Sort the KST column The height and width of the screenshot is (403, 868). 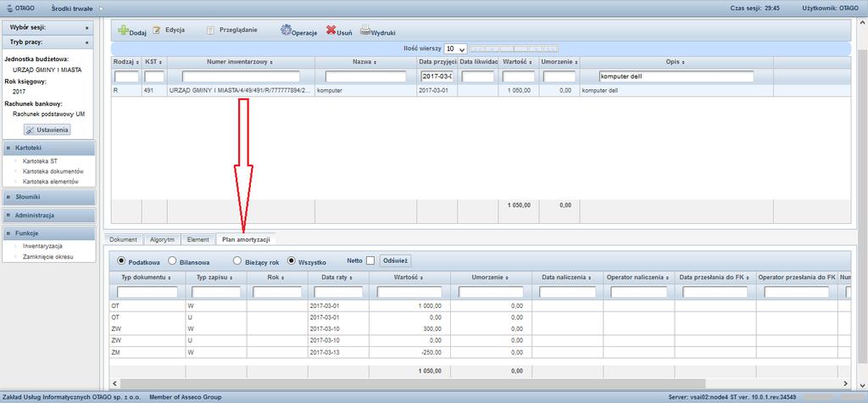159,62
